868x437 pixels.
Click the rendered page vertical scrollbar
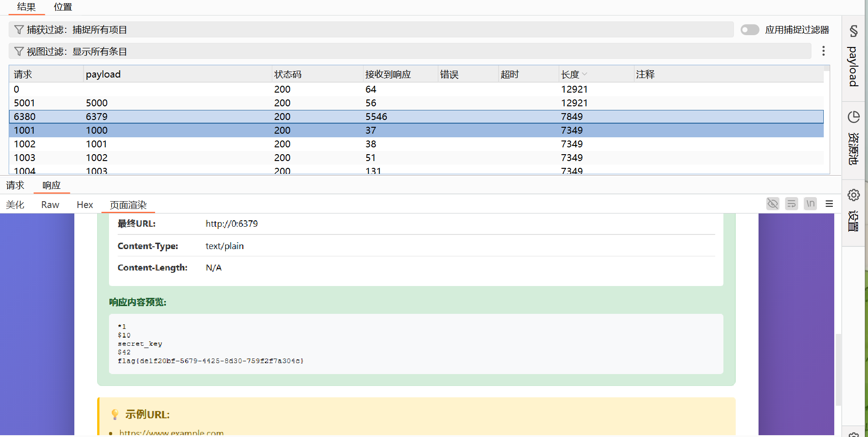click(837, 369)
